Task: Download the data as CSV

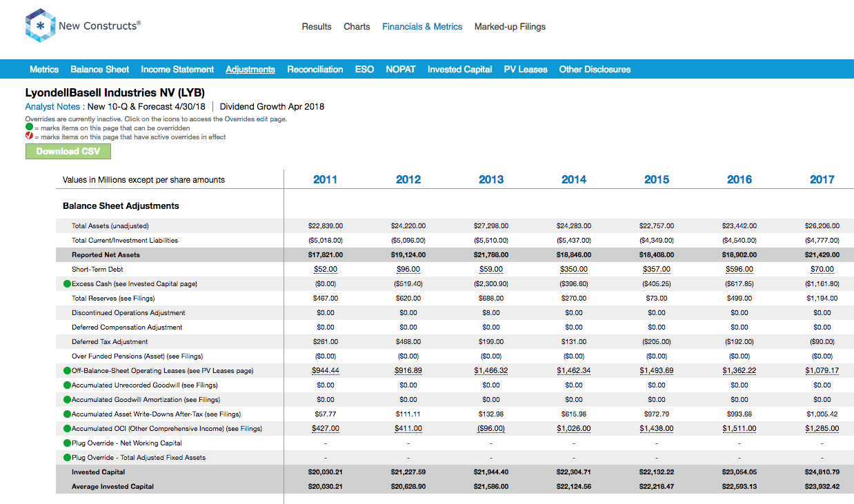Action: [68, 152]
